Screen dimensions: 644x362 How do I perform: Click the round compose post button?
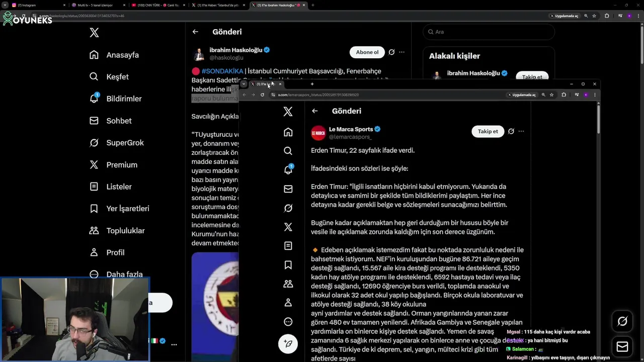coord(288,344)
